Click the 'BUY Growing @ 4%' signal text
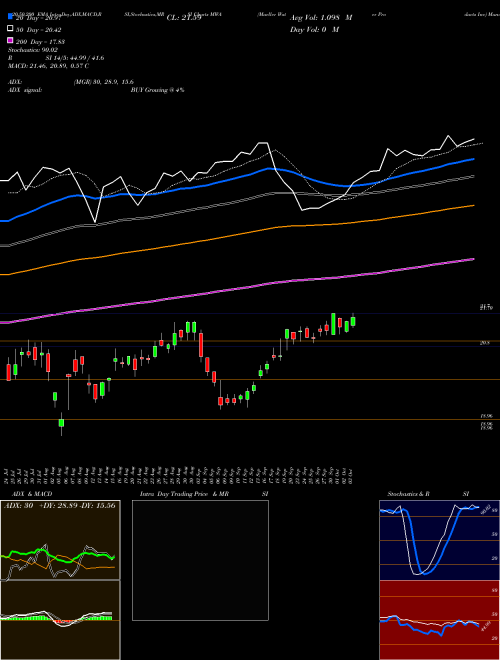This screenshot has height=660, width=500. pos(157,90)
